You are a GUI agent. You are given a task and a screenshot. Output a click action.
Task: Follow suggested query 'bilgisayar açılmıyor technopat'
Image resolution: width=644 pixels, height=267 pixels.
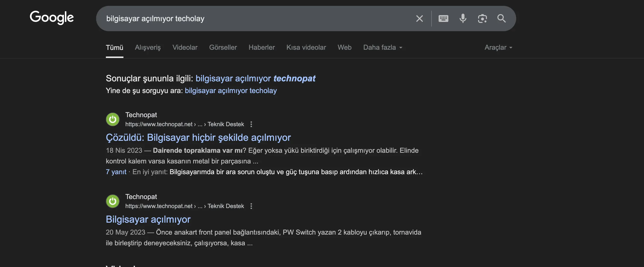point(255,78)
